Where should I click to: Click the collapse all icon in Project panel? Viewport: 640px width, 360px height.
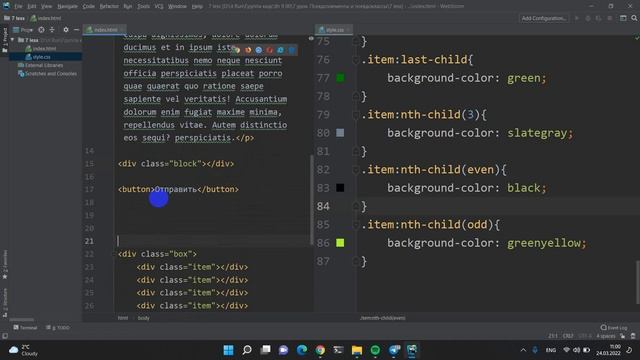(x=52, y=30)
